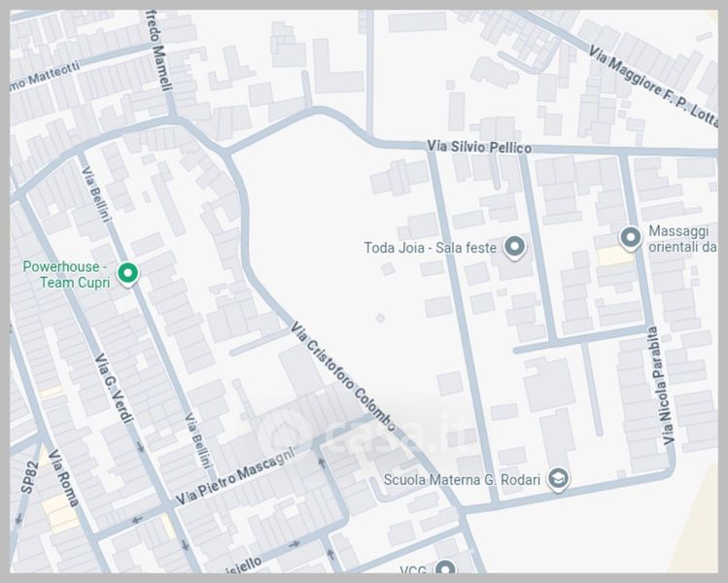Image resolution: width=728 pixels, height=583 pixels.
Task: Select the VCG location marker
Action: 445,568
